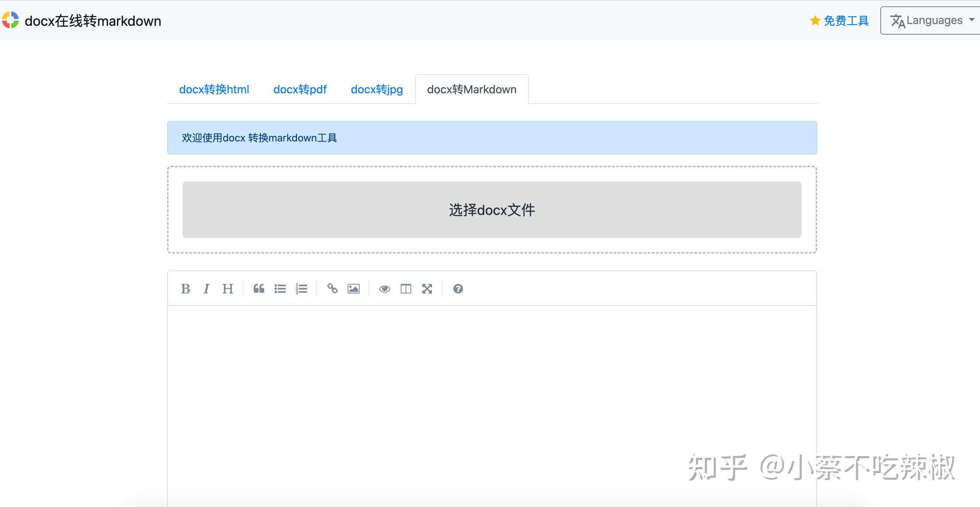Image resolution: width=980 pixels, height=507 pixels.
Task: Toggle side-by-side editing view
Action: point(406,289)
